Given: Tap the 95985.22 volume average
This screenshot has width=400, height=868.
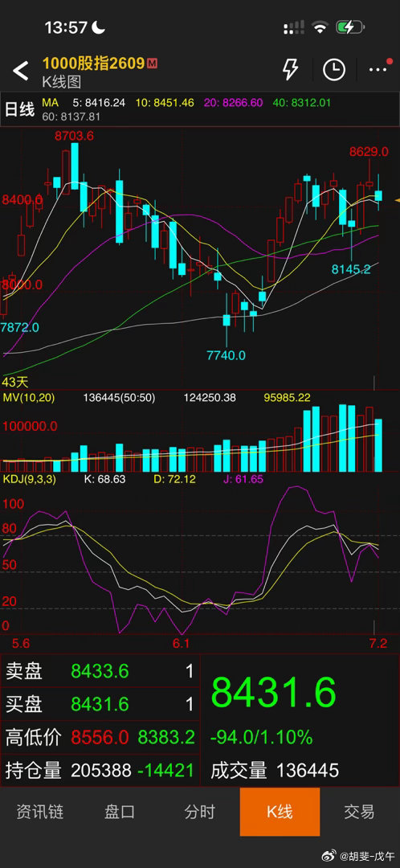Looking at the screenshot, I should click(x=287, y=398).
